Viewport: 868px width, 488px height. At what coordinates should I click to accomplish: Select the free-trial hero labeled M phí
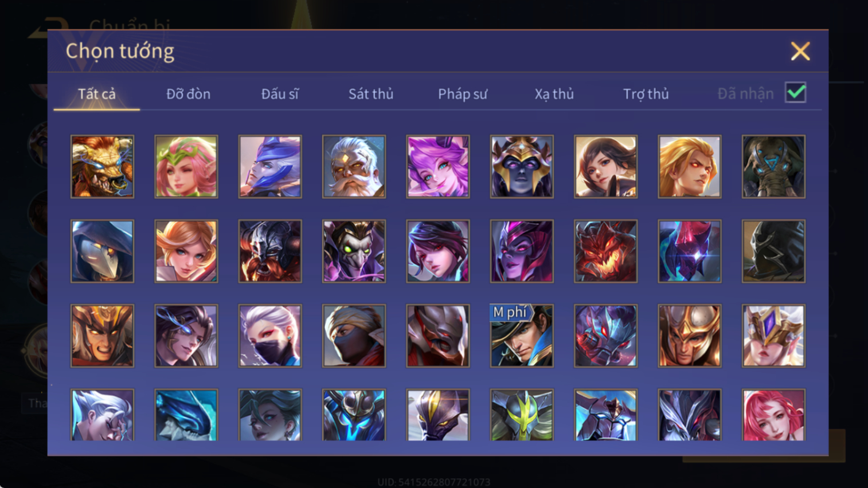pyautogui.click(x=522, y=336)
